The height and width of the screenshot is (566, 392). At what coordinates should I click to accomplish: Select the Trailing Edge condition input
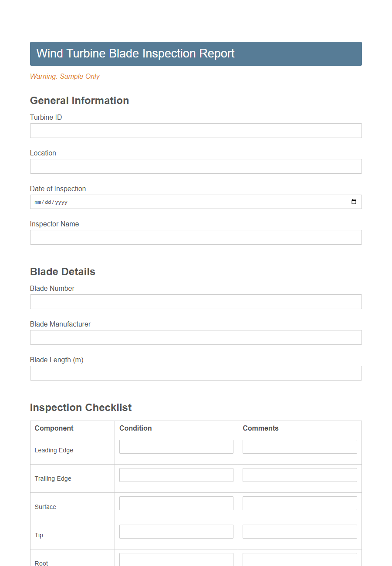[x=176, y=475]
